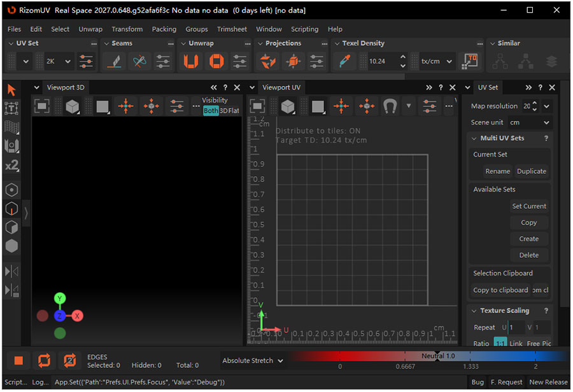Open Unwrap options sliders icon
The height and width of the screenshot is (392, 573).
click(x=240, y=61)
